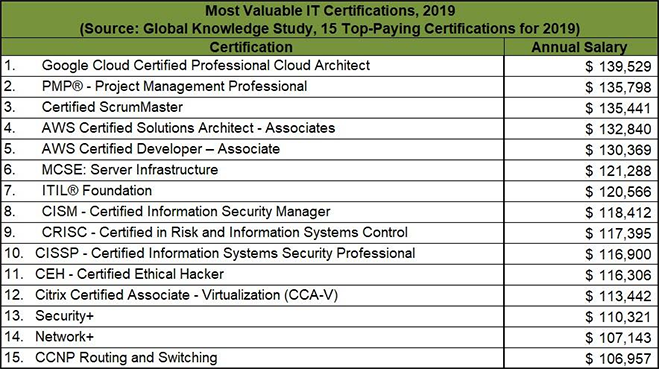Image resolution: width=659 pixels, height=369 pixels.
Task: Click the Certified ScrumMaster cell
Action: pyautogui.click(x=252, y=108)
